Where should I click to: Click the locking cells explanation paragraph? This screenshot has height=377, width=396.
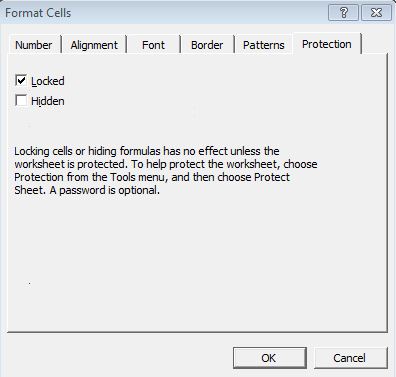coord(166,171)
